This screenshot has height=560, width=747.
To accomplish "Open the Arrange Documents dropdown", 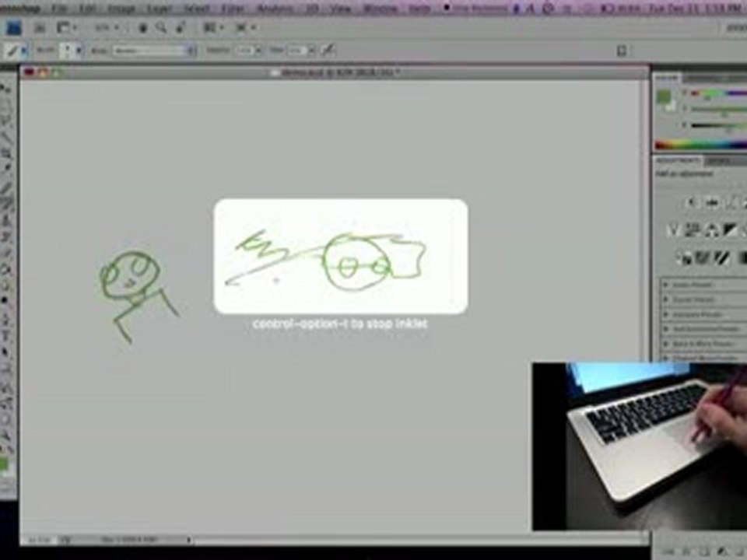I will (213, 28).
